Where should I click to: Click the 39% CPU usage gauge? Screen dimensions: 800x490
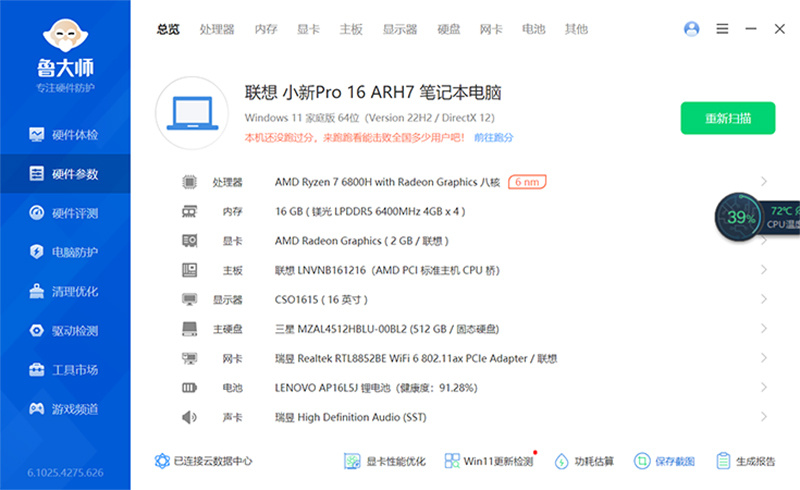point(738,217)
